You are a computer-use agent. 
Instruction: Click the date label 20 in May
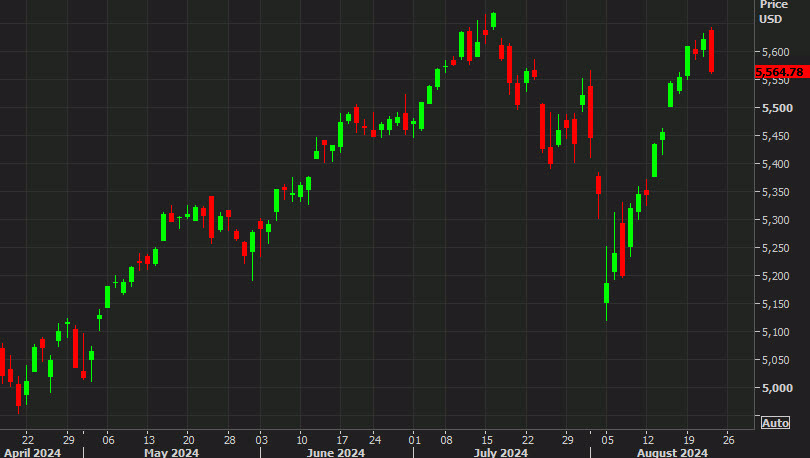click(x=189, y=440)
